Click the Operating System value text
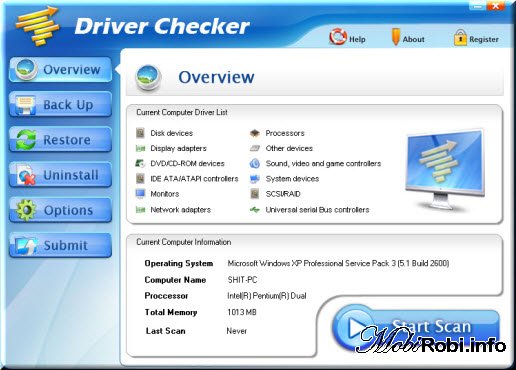This screenshot has height=370, width=516. 338,263
